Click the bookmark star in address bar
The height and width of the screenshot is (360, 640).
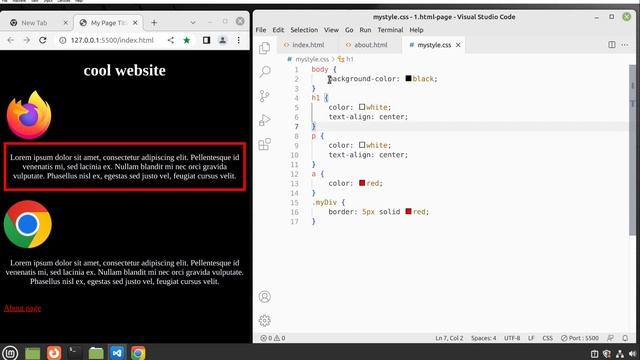187,40
